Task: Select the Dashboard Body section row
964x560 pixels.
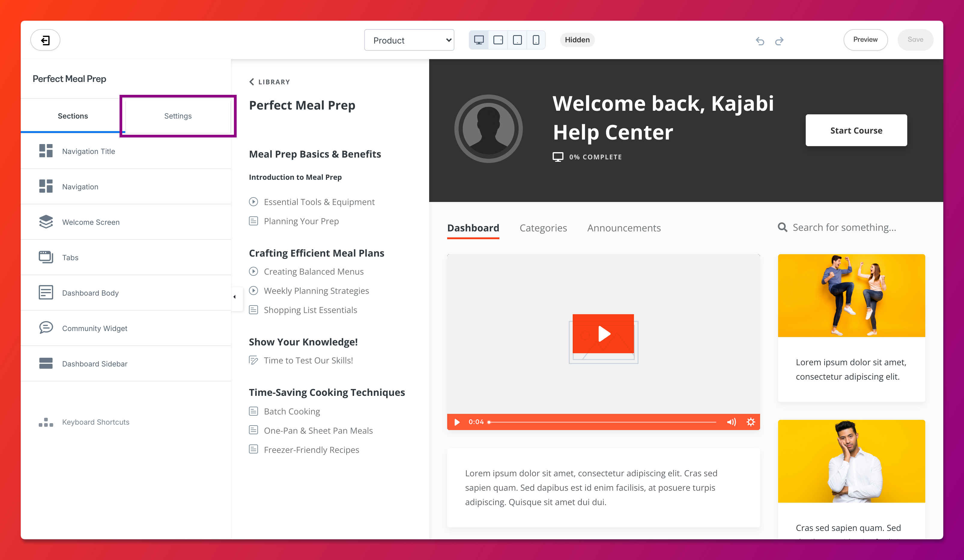Action: point(126,292)
